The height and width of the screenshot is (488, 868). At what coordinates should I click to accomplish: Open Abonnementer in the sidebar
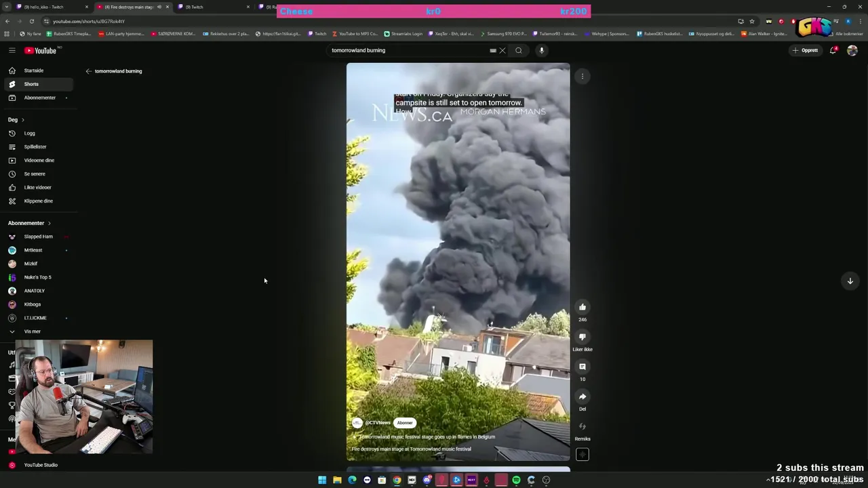tap(38, 98)
